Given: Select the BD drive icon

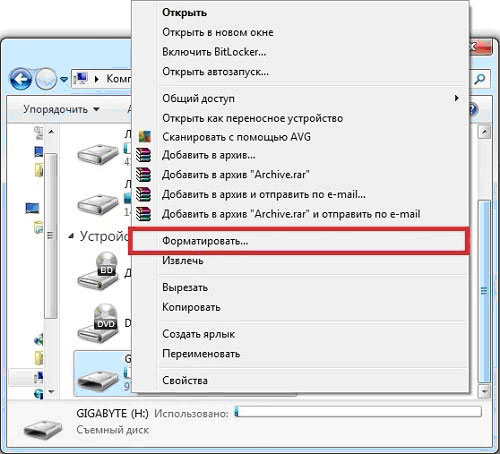Looking at the screenshot, I should point(98,271).
